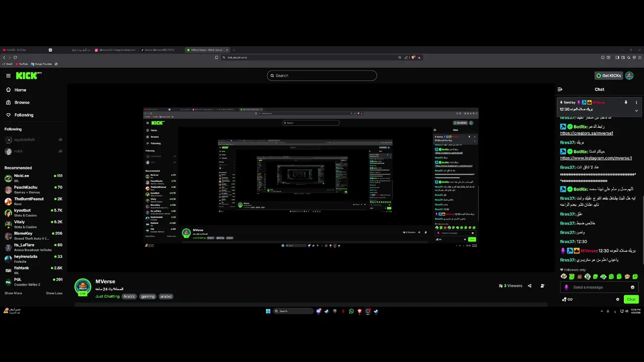Viewport: 644px width, 362px height.
Task: Open the Gmail bookmark
Action: 8,64
